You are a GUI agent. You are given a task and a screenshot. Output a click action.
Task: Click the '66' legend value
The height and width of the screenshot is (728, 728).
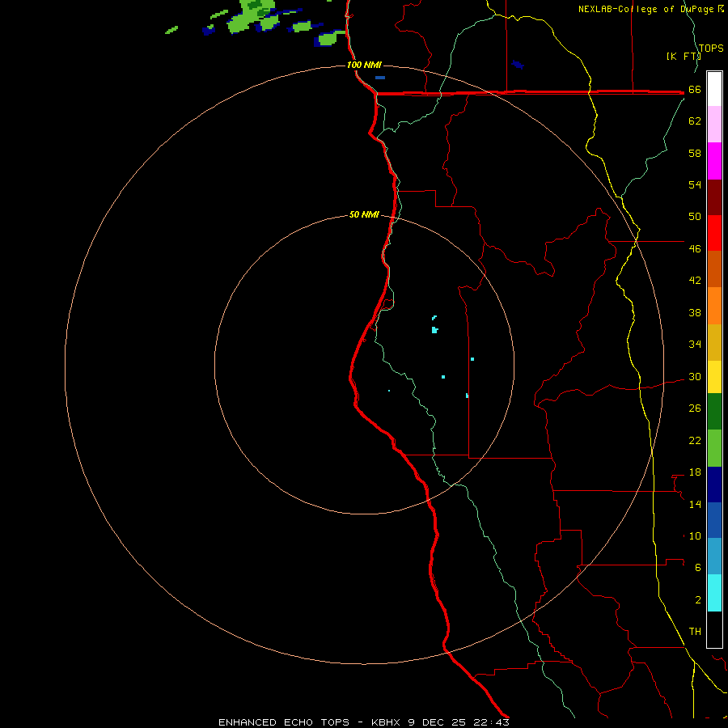point(695,90)
